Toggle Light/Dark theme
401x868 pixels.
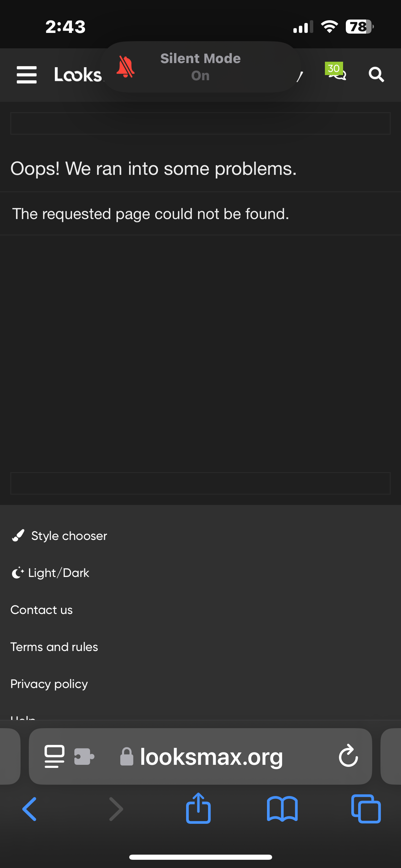pyautogui.click(x=51, y=573)
